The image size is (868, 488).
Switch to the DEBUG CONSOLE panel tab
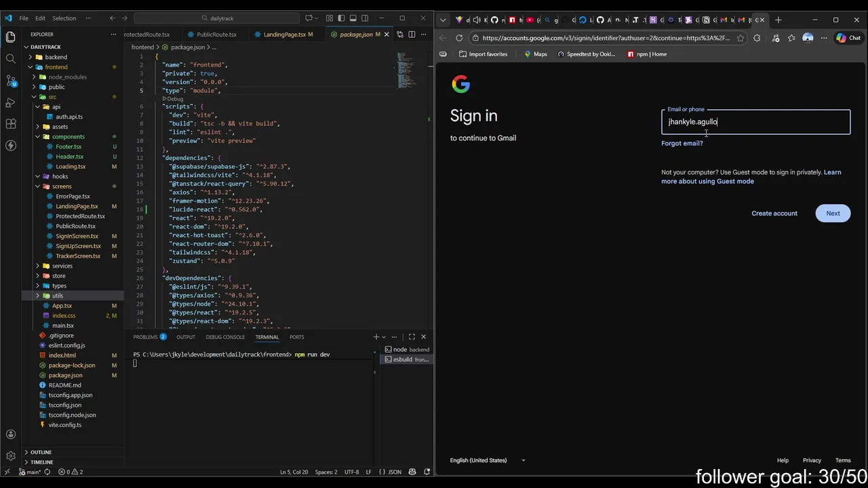coord(225,337)
